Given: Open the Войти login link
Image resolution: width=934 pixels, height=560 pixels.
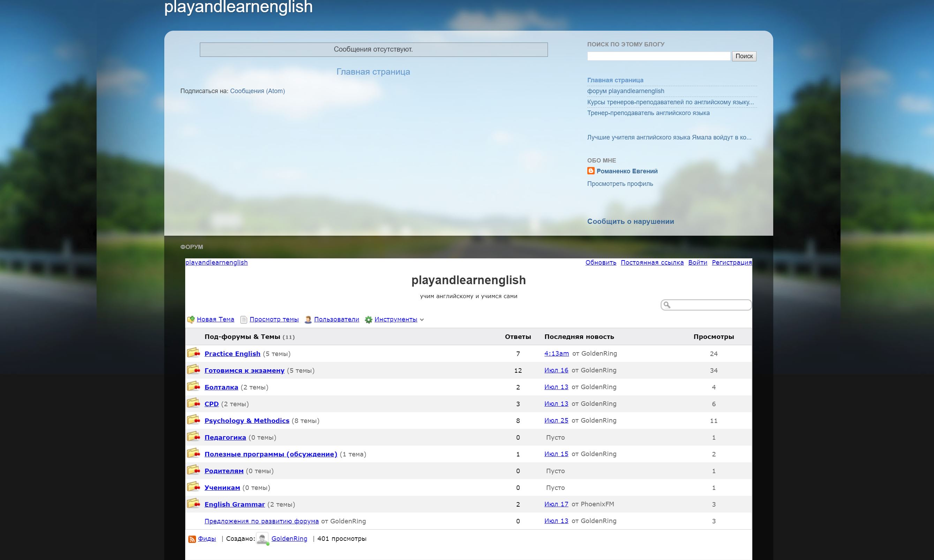Looking at the screenshot, I should coord(698,262).
